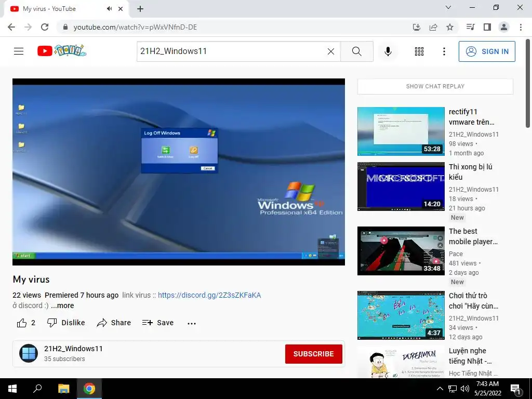
Task: Click the video player
Action: click(x=179, y=171)
